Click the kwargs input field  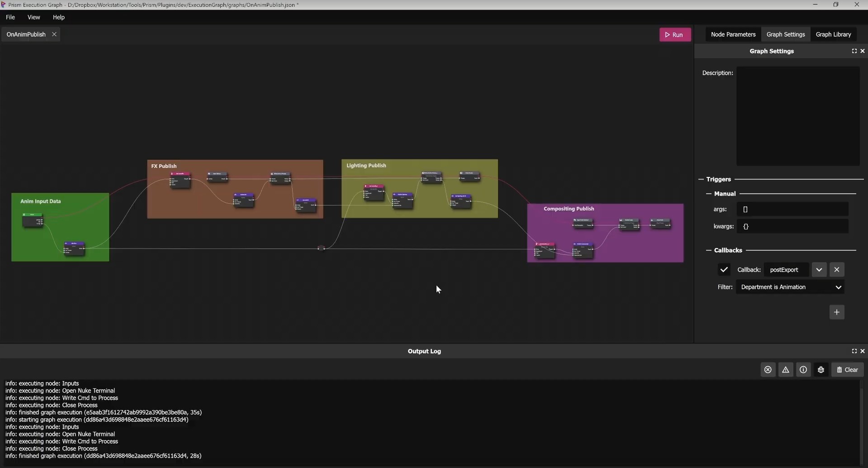pyautogui.click(x=793, y=226)
